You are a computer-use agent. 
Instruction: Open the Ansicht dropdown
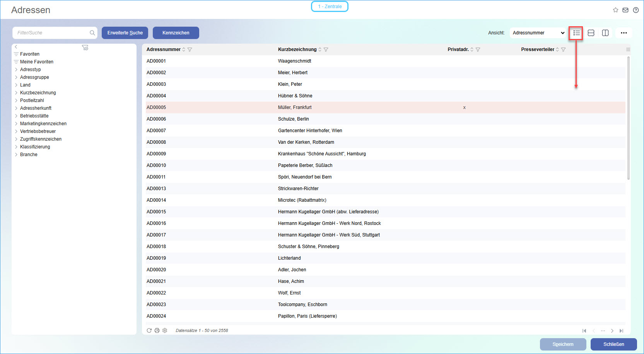pos(538,33)
